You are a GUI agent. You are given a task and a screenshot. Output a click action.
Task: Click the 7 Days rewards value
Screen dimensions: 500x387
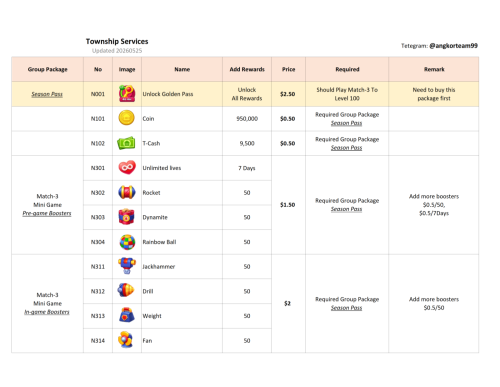(x=247, y=168)
